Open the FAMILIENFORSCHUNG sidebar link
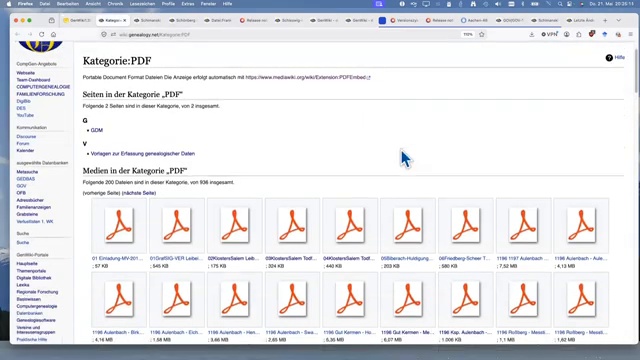The height and width of the screenshot is (360, 640). click(40, 94)
